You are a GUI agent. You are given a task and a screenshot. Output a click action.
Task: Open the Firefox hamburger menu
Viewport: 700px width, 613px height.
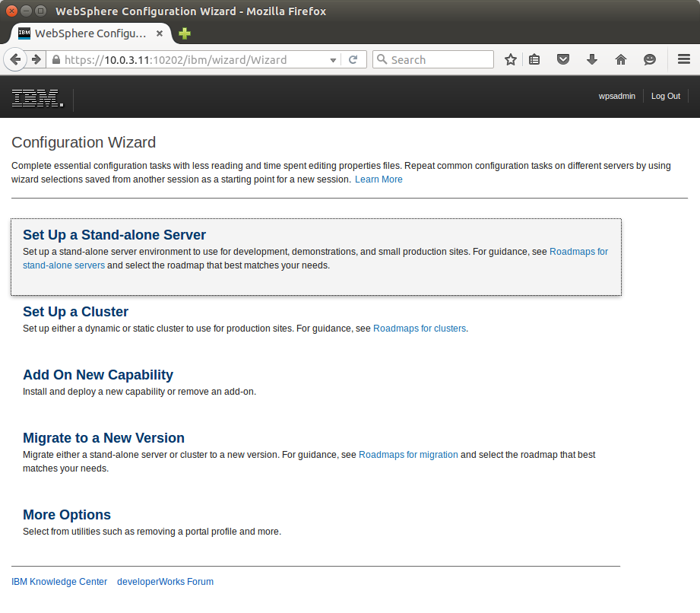(684, 59)
